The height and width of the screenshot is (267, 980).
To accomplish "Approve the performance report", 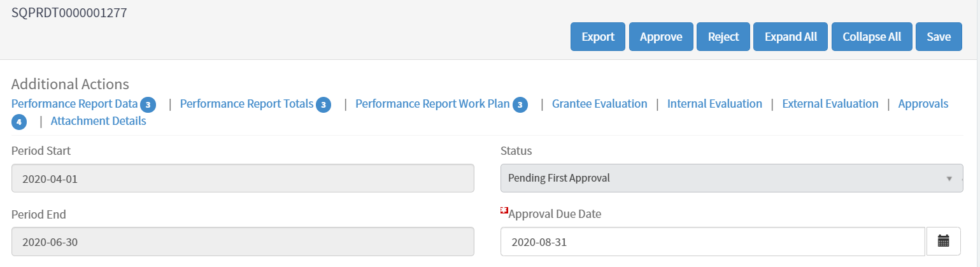I will pos(661,37).
